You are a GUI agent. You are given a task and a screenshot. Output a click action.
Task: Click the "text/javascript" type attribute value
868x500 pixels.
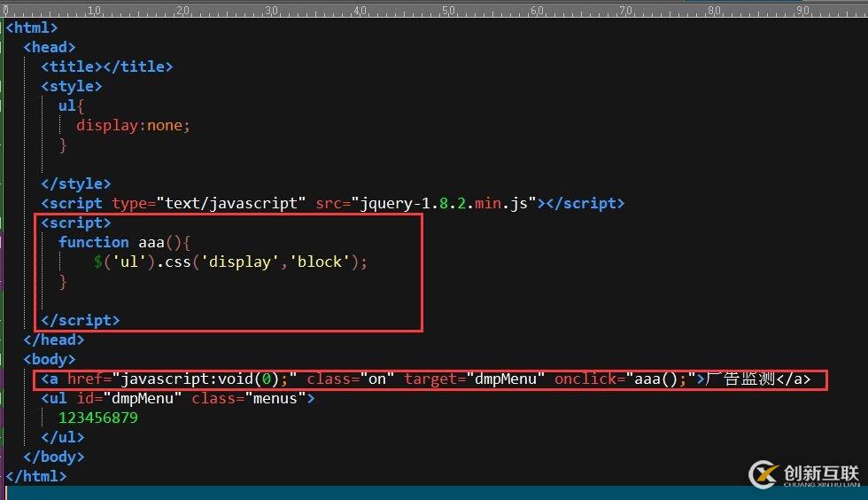pos(231,203)
